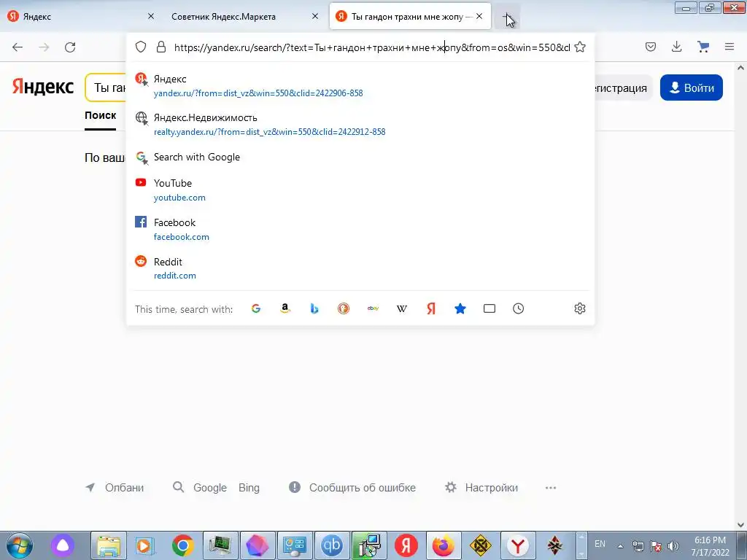Choose Facebook suggestion in dropdown
The image size is (747, 560).
click(x=360, y=229)
